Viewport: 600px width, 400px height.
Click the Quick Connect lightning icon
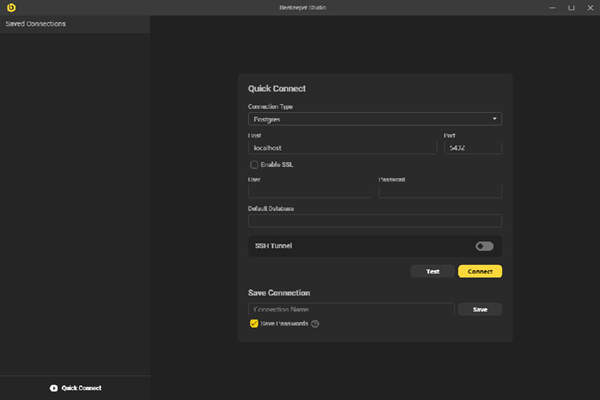[x=53, y=388]
